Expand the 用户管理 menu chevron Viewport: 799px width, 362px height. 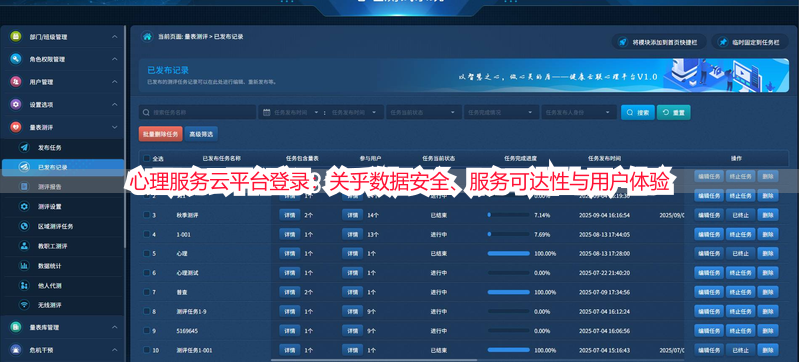tap(115, 82)
